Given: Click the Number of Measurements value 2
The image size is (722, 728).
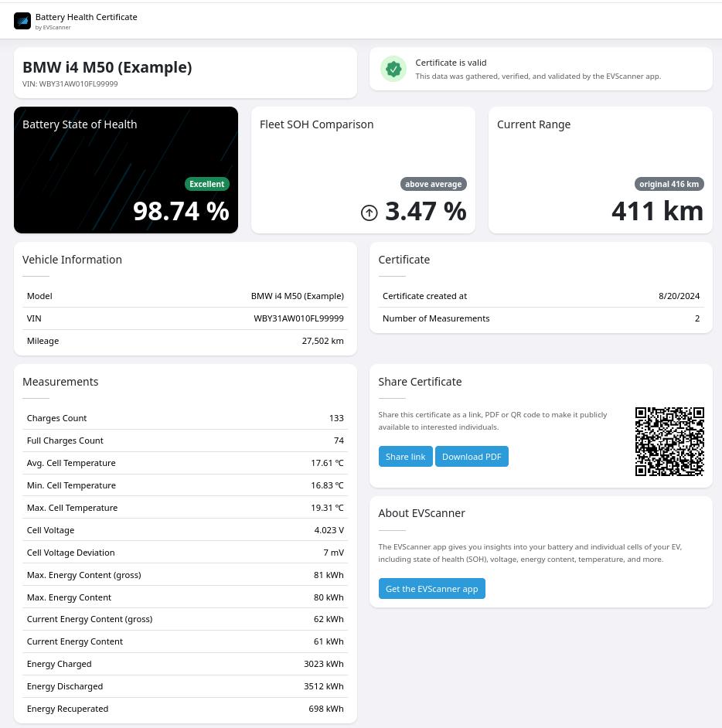Looking at the screenshot, I should coord(697,318).
